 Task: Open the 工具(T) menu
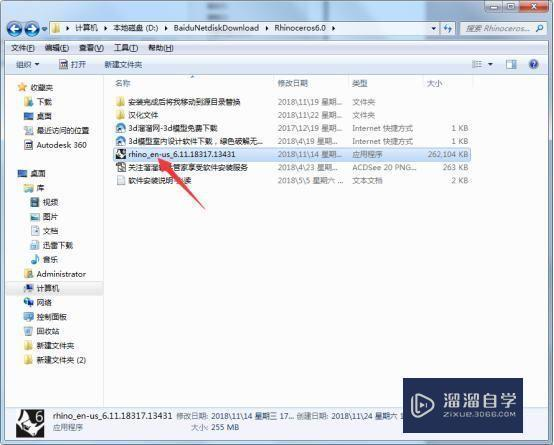click(x=126, y=48)
